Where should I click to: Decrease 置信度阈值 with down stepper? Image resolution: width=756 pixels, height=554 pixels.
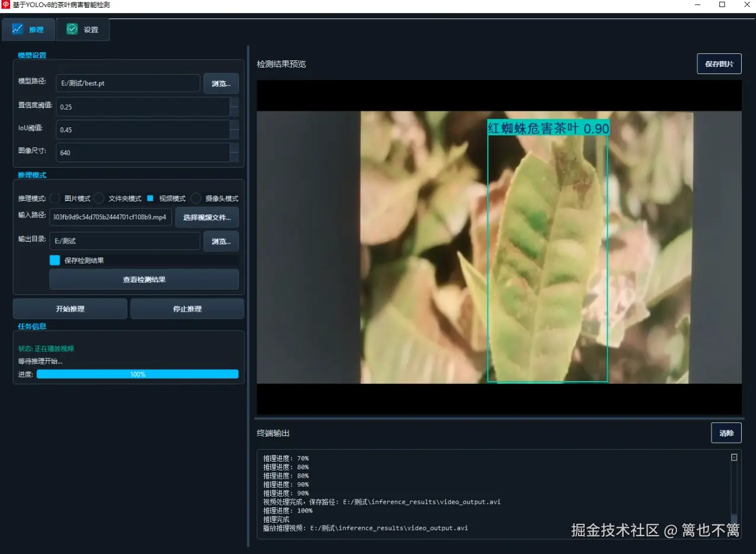pyautogui.click(x=234, y=111)
